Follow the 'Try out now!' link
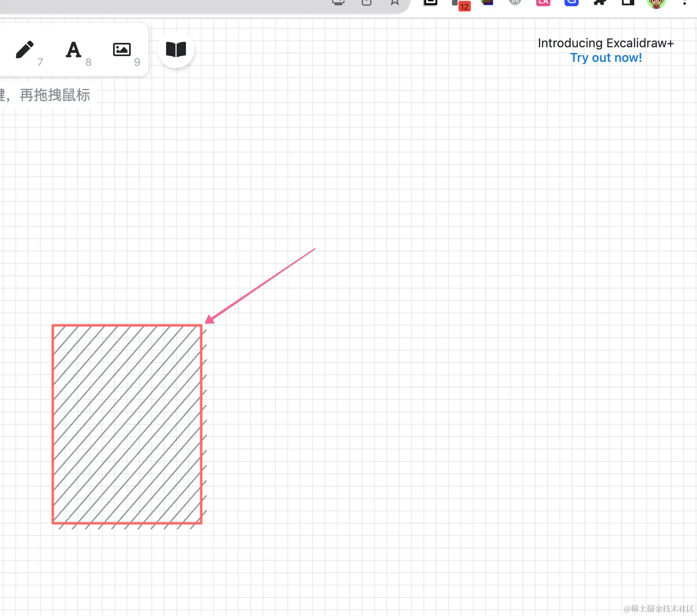Viewport: 697px width, 616px height. coord(606,58)
